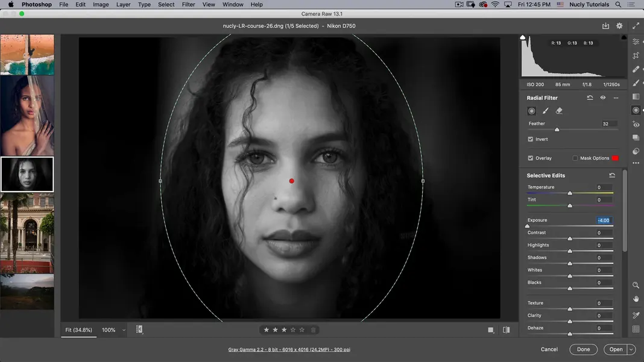Toggle the grid overlay icon
644x362 pixels.
(x=636, y=329)
